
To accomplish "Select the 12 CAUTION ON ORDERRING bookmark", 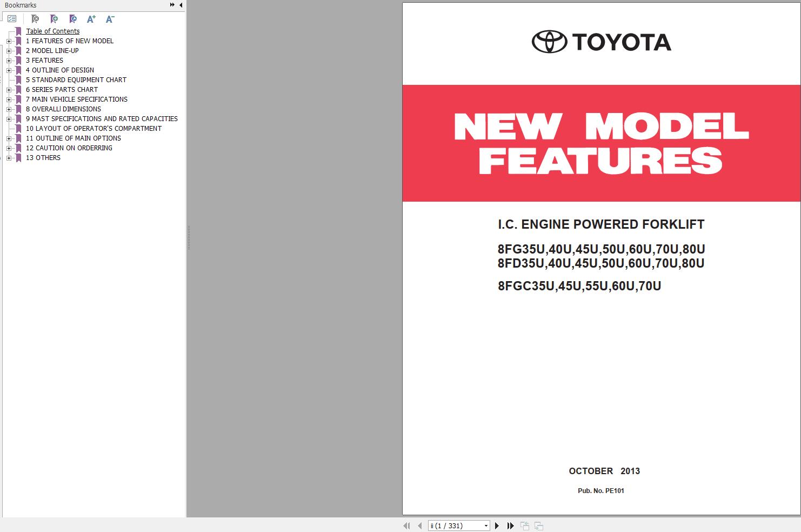I will tap(69, 148).
